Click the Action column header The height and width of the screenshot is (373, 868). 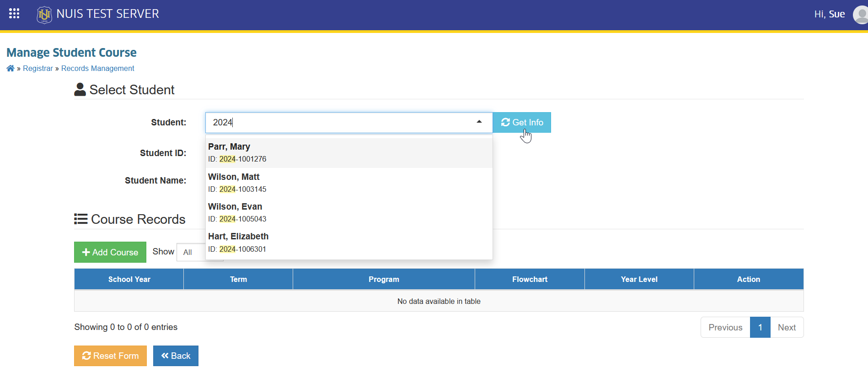click(x=749, y=279)
